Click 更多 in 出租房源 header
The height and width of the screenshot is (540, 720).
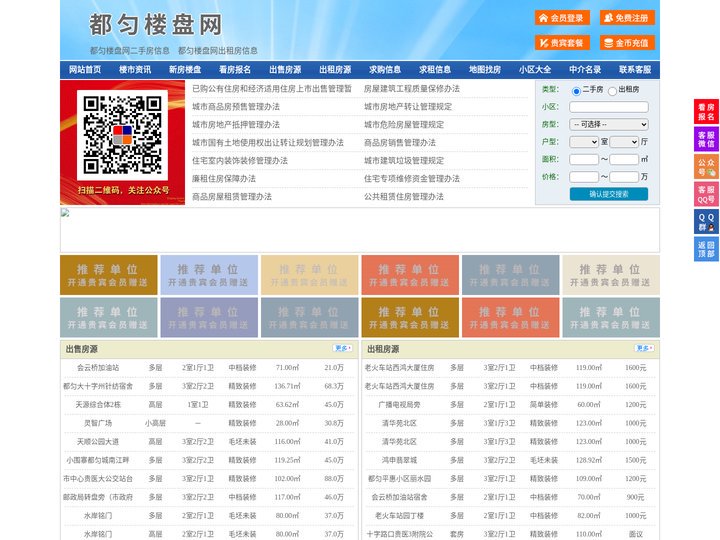pyautogui.click(x=644, y=348)
